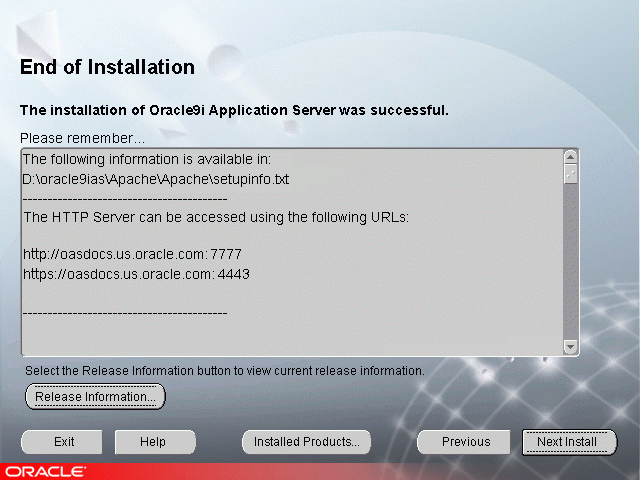This screenshot has width=640, height=480.
Task: Go back with the Previous button
Action: [463, 442]
